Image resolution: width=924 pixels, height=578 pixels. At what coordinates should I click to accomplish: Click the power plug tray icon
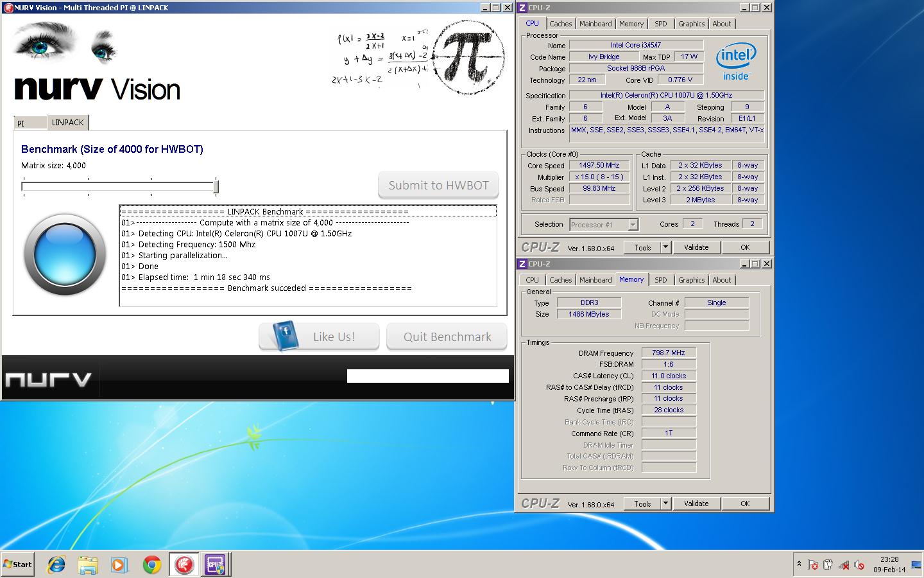828,565
